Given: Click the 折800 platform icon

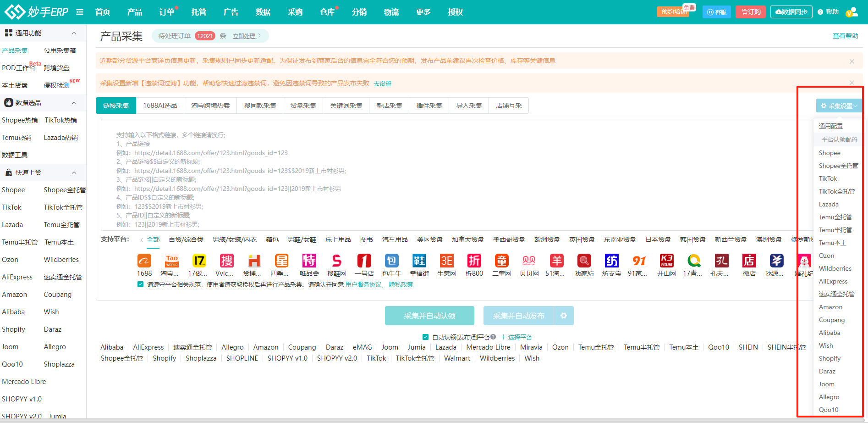Looking at the screenshot, I should (474, 261).
